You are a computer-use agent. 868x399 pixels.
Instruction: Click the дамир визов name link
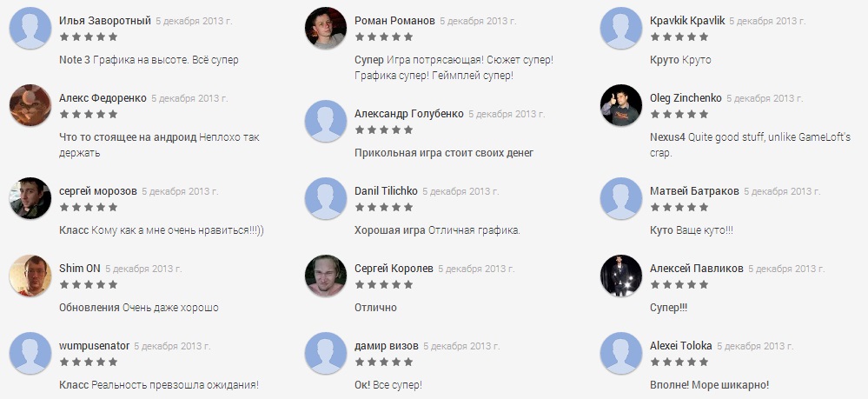point(387,346)
